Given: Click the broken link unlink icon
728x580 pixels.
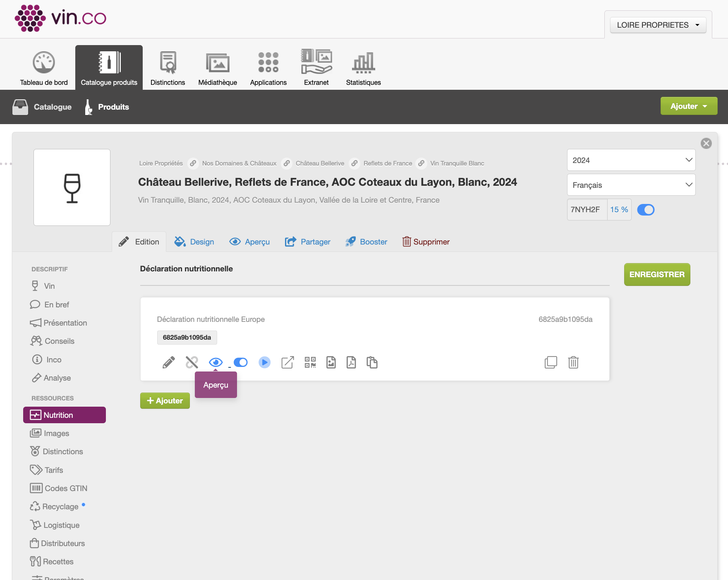Looking at the screenshot, I should (192, 362).
